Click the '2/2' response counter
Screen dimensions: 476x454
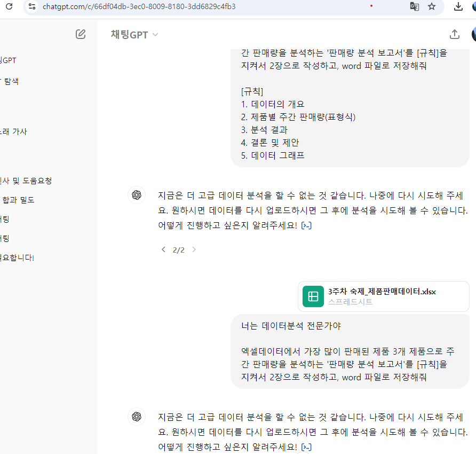pos(178,250)
